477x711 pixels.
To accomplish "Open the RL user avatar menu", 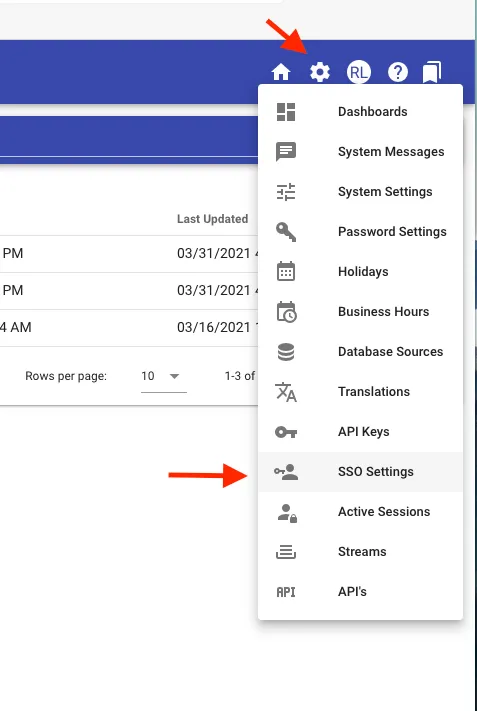I will coord(359,72).
